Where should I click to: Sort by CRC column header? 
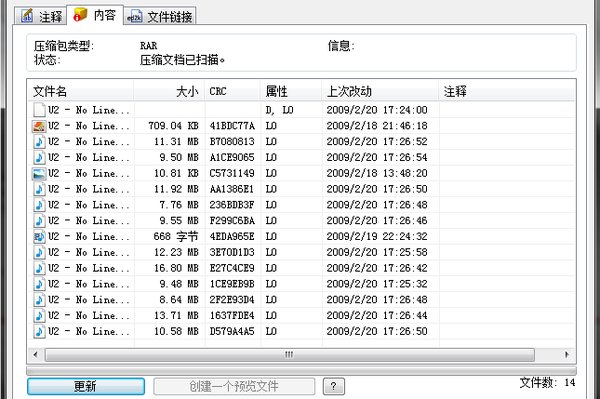tap(233, 91)
